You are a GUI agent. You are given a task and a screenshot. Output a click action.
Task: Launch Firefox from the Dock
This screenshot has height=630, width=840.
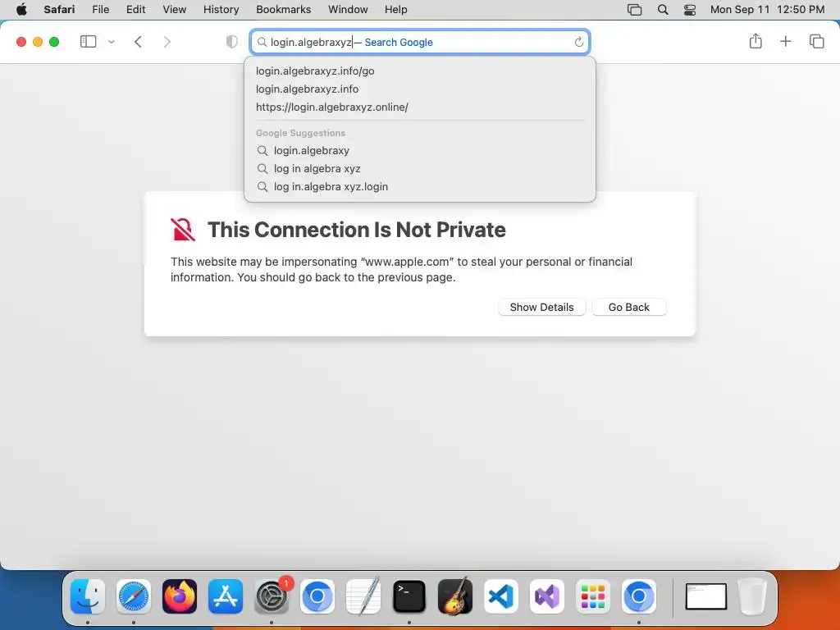coord(180,596)
